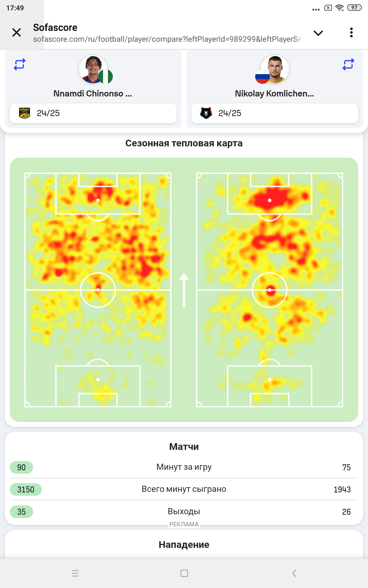Image resolution: width=368 pixels, height=588 pixels.
Task: Tap the sofascore.com URL address text
Action: point(167,39)
